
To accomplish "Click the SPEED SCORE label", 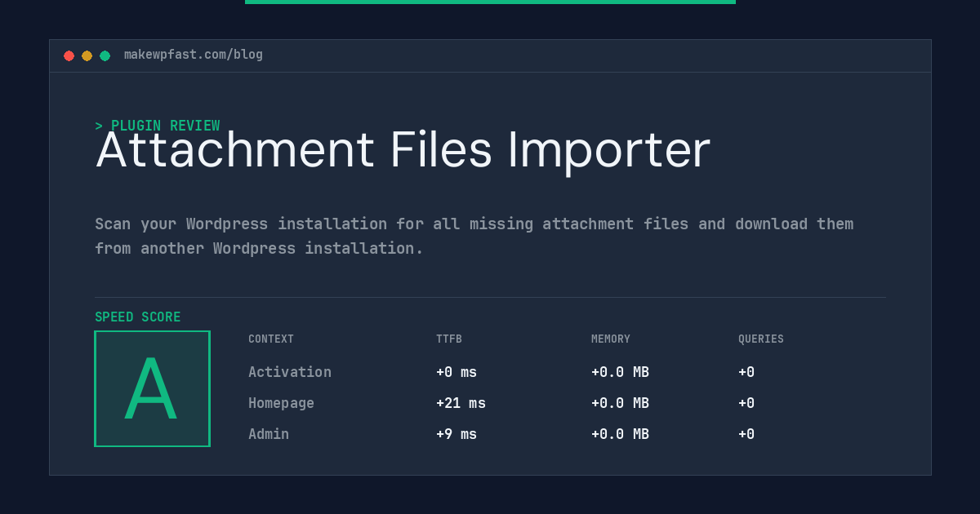I will point(138,317).
